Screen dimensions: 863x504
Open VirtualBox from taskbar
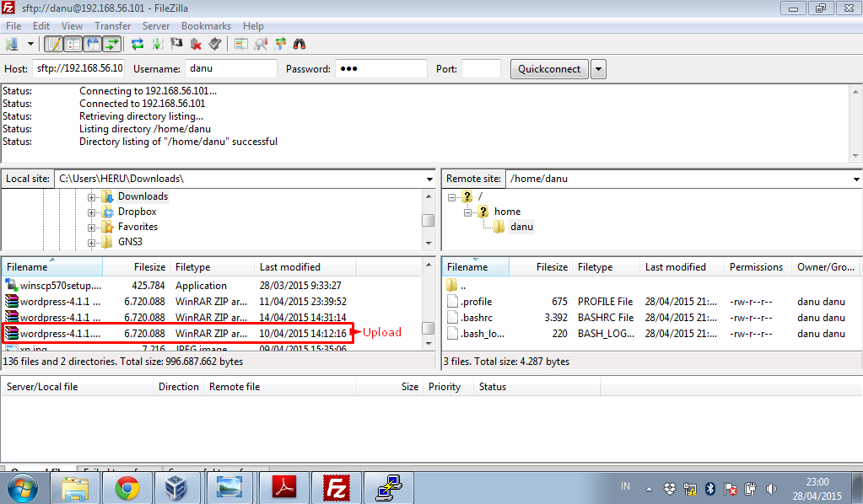point(175,488)
